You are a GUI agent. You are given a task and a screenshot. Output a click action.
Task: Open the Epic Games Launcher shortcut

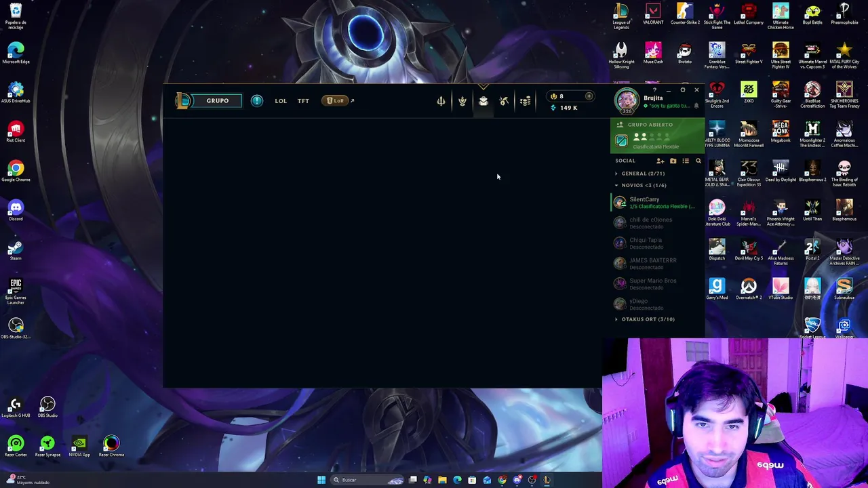pyautogui.click(x=16, y=291)
